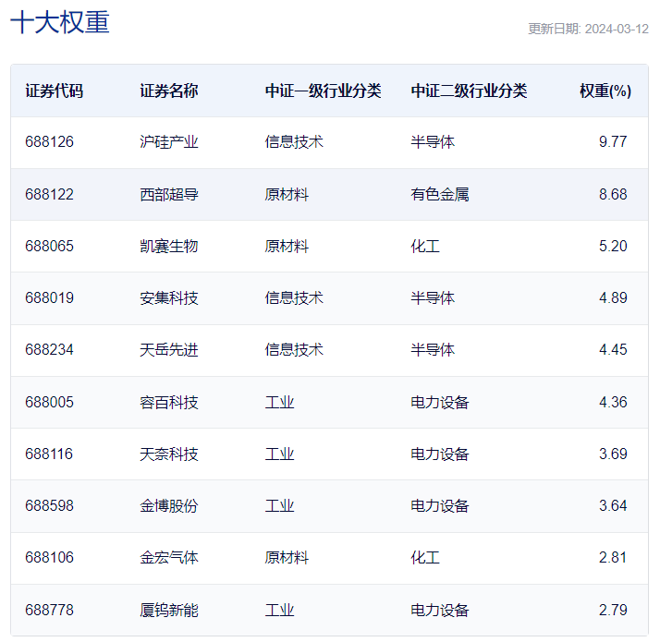Select security code 688005

coord(49,403)
